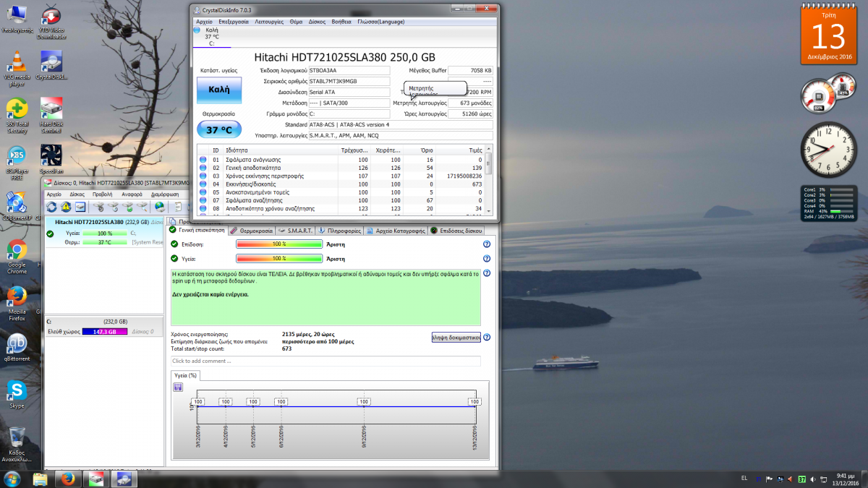Select the 07 Σφάλματα αναζήτησης attribute row
Viewport: 868px width, 488px height.
pos(341,200)
